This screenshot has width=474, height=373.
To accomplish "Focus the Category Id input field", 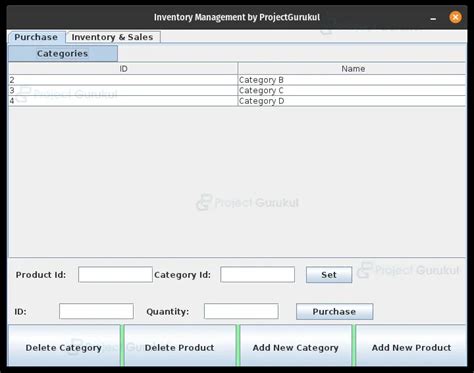I will (257, 275).
